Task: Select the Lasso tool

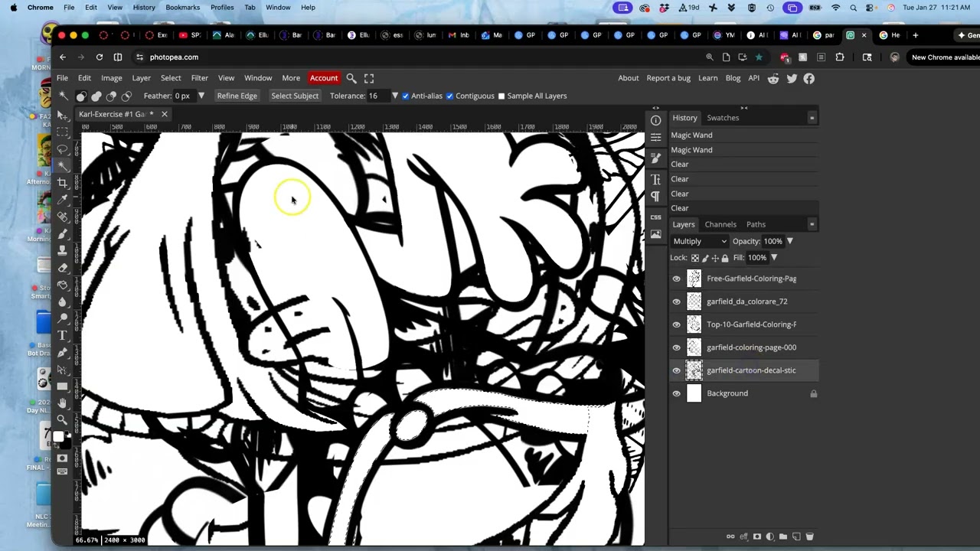Action: pyautogui.click(x=63, y=148)
